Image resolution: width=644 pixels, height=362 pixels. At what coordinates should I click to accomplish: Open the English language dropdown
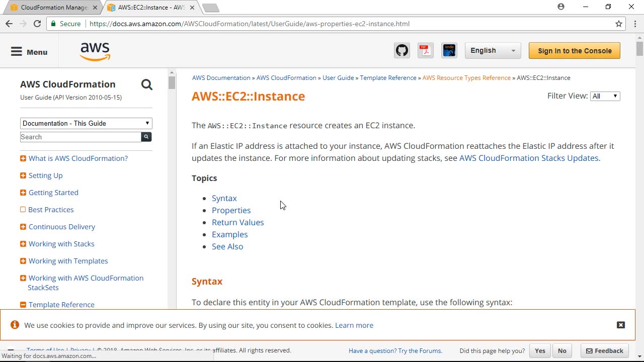click(x=493, y=51)
